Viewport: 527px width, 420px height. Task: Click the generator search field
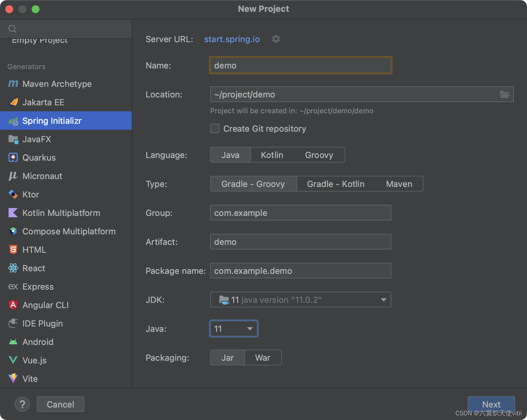tap(66, 29)
